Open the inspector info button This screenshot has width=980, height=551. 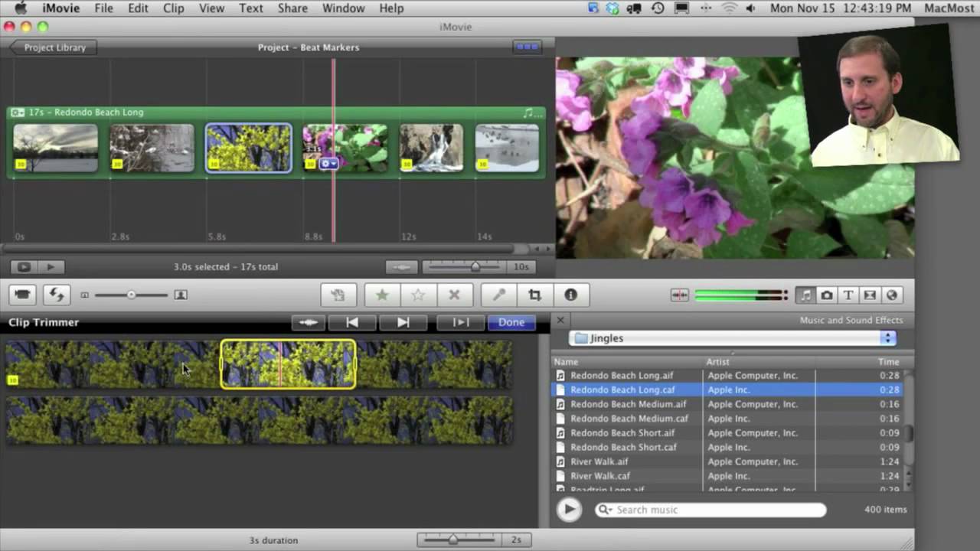point(570,295)
